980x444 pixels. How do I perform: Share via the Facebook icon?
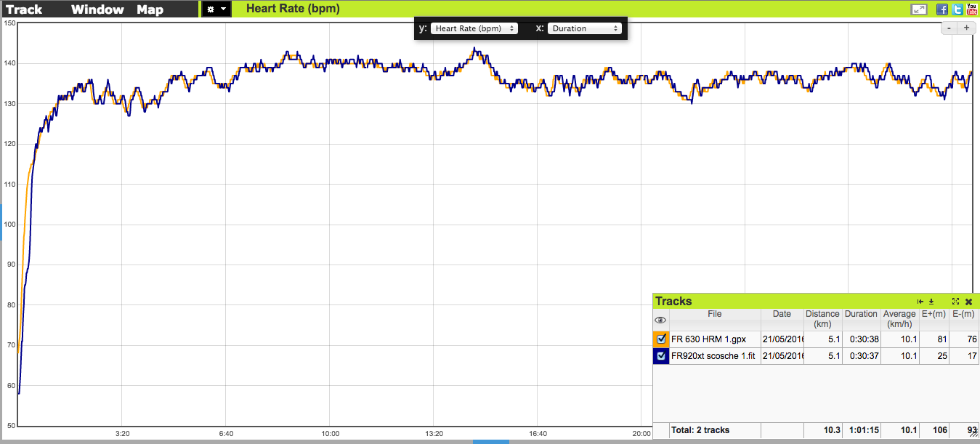coord(942,9)
